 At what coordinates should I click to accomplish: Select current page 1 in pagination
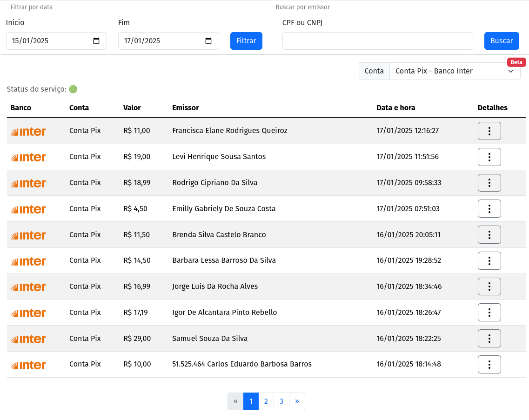[x=251, y=401]
